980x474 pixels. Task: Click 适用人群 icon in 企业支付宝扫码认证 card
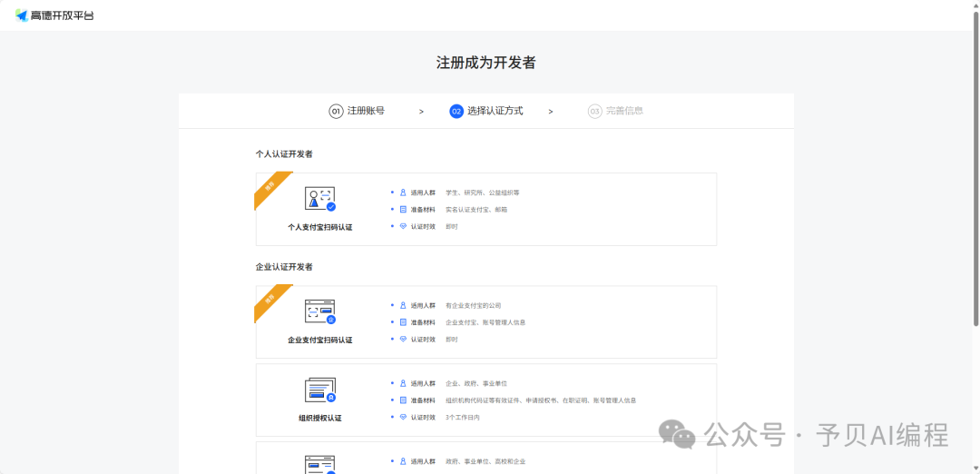click(x=403, y=306)
